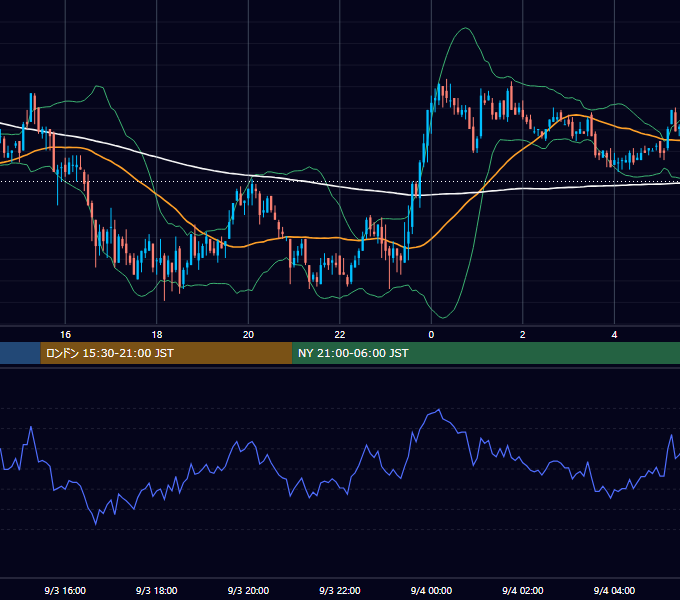The width and height of the screenshot is (680, 600).
Task: Click the lower axis label 9/4 04:00
Action: (614, 590)
